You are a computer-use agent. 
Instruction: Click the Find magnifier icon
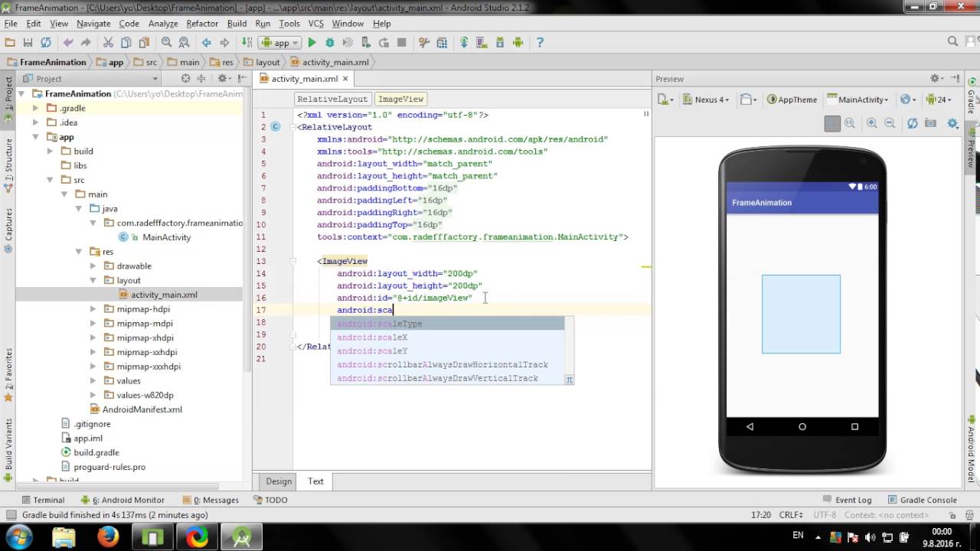coord(166,43)
